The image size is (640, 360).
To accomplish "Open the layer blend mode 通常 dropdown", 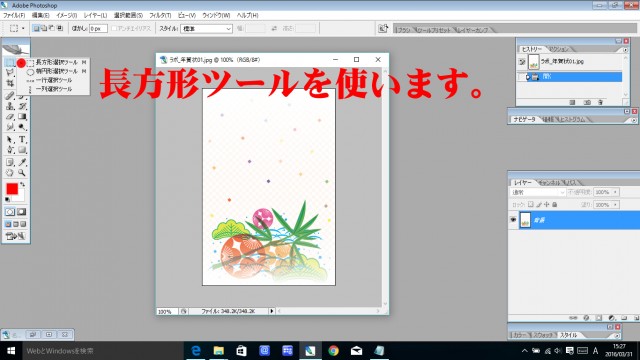I will pyautogui.click(x=538, y=192).
